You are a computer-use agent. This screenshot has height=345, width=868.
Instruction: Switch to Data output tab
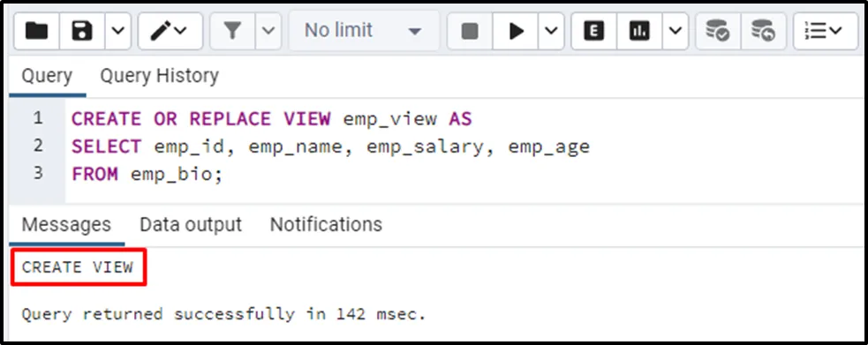pyautogui.click(x=191, y=224)
